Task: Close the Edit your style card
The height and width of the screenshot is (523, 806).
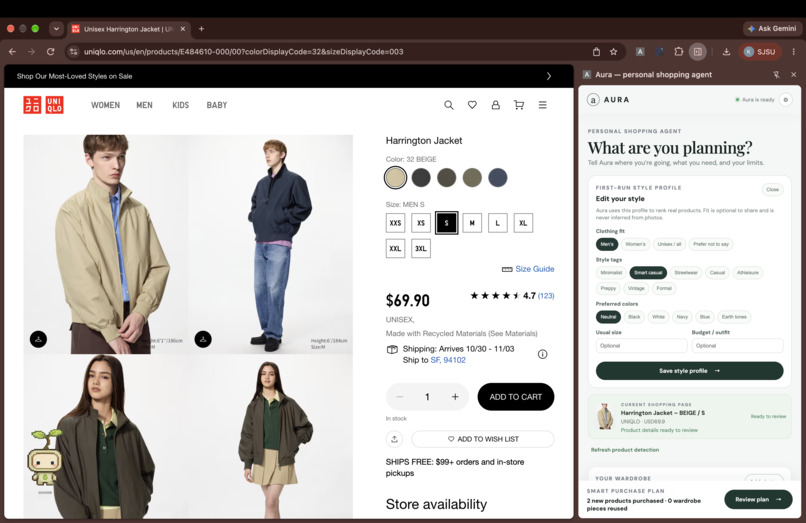Action: [772, 189]
